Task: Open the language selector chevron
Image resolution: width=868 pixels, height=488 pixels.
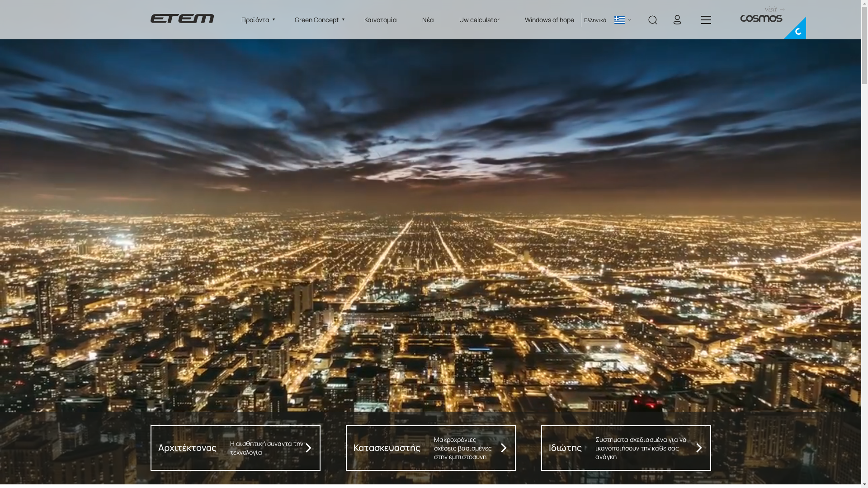Action: click(x=629, y=20)
